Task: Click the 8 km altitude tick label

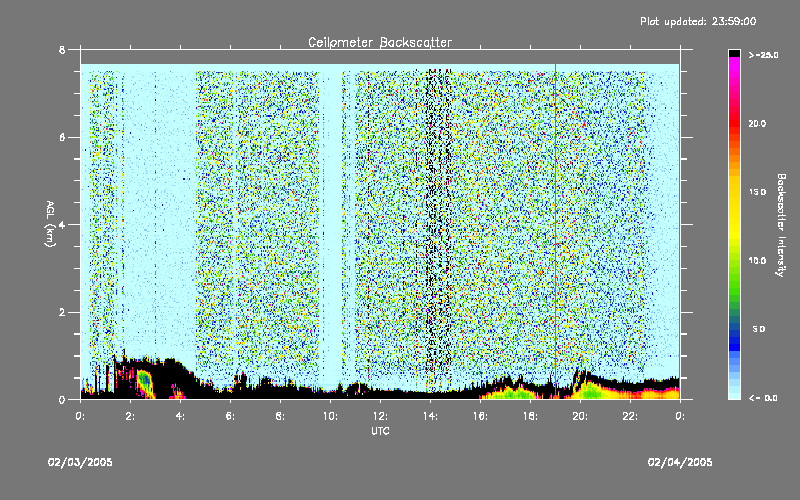Action: [62, 50]
